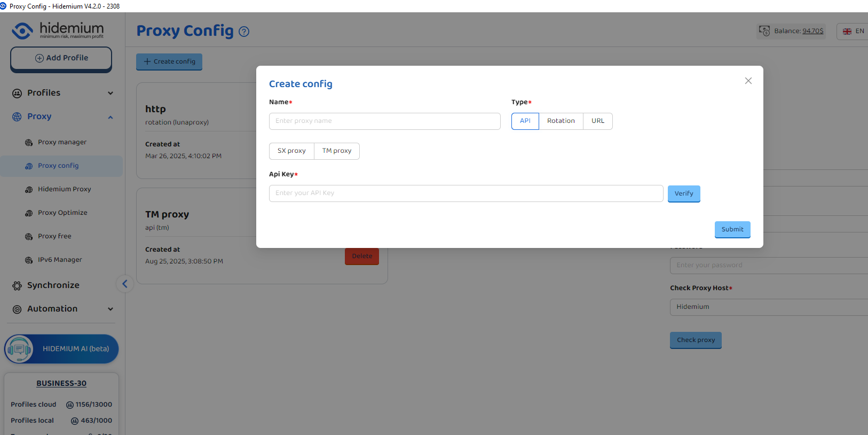Open the Hidemium Proxy page
Image resolution: width=868 pixels, height=435 pixels.
point(65,189)
